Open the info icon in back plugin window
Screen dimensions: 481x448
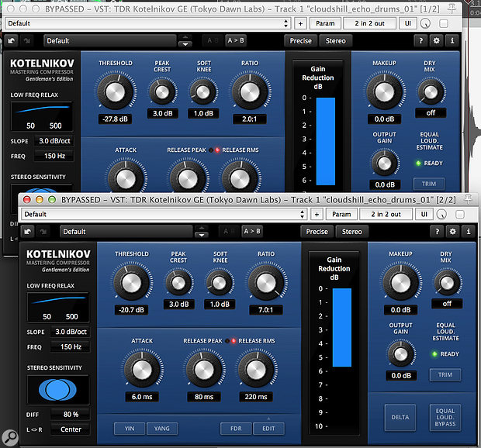coord(452,41)
